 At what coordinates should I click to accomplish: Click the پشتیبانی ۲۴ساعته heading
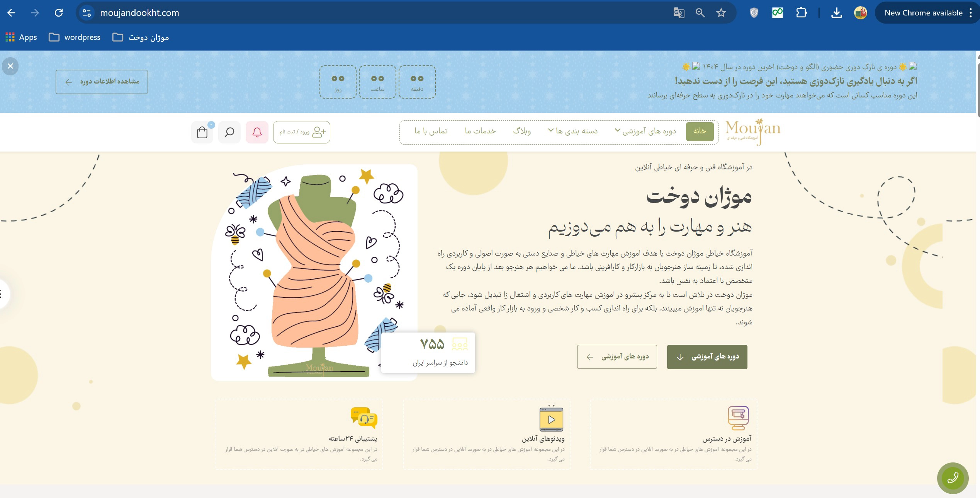(x=353, y=439)
